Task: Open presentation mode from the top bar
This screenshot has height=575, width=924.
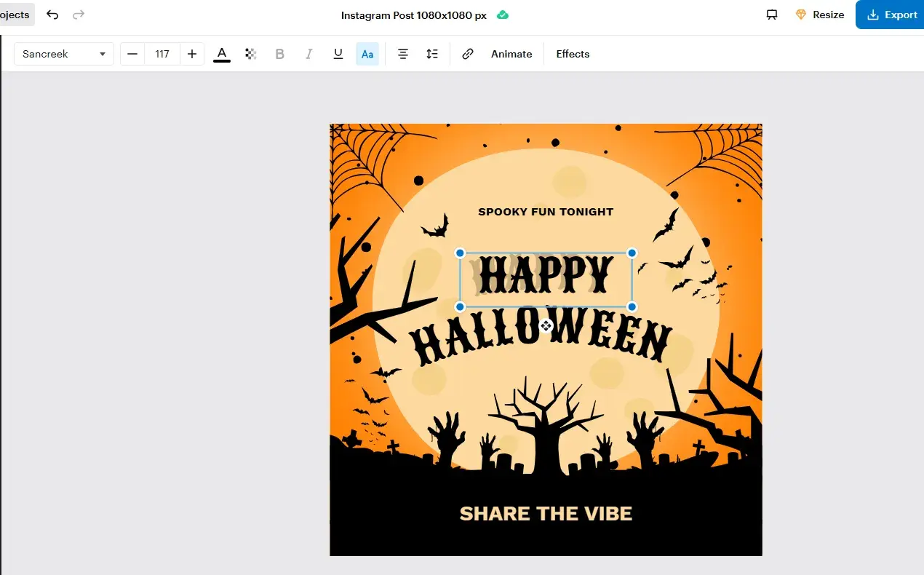Action: [x=771, y=15]
